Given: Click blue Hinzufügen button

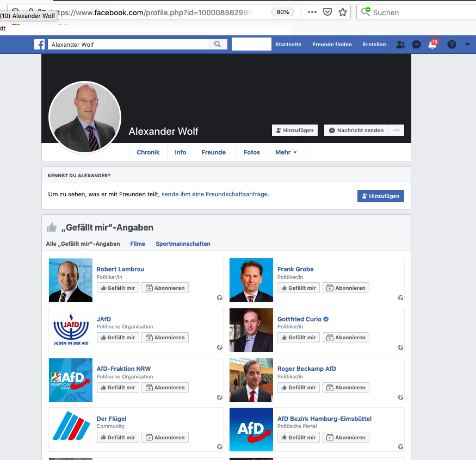Looking at the screenshot, I should [x=380, y=196].
